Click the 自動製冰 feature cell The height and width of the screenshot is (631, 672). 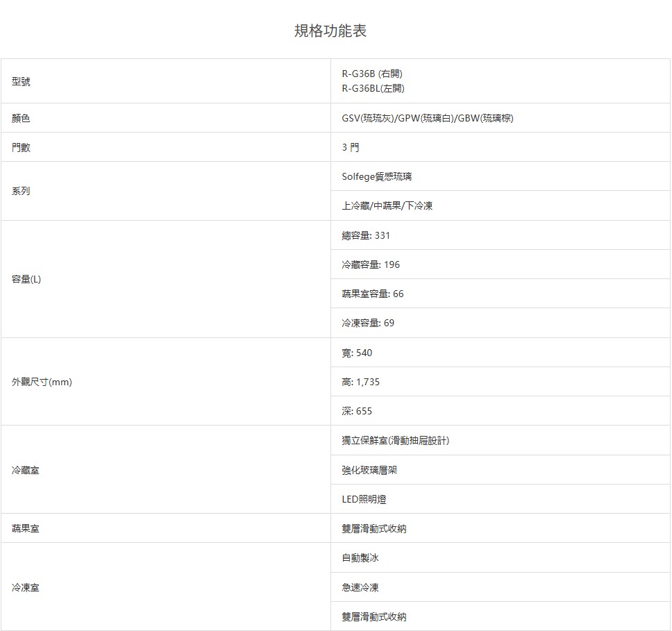coord(360,557)
